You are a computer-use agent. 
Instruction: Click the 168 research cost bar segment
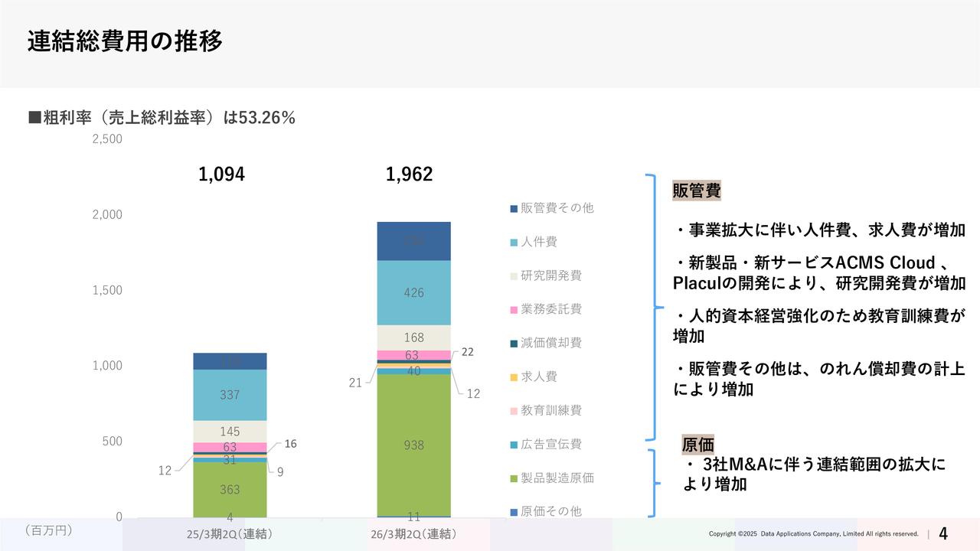[413, 337]
